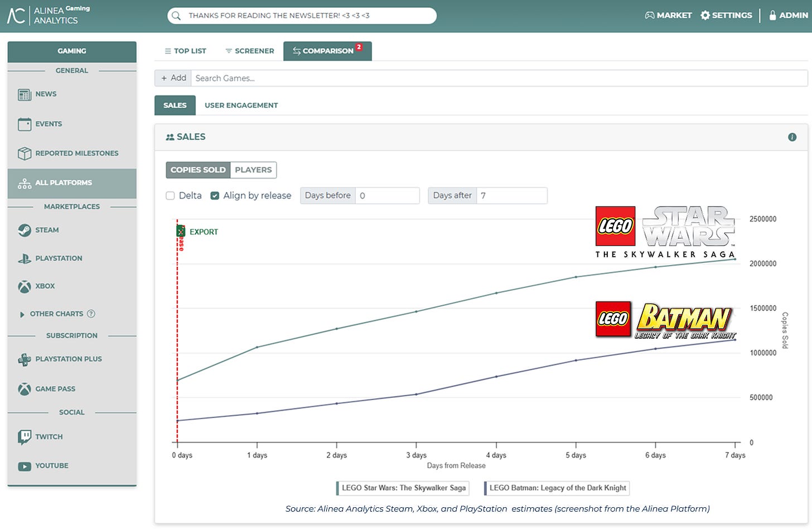Switch chart to Players
This screenshot has width=812, height=529.
[x=253, y=170]
